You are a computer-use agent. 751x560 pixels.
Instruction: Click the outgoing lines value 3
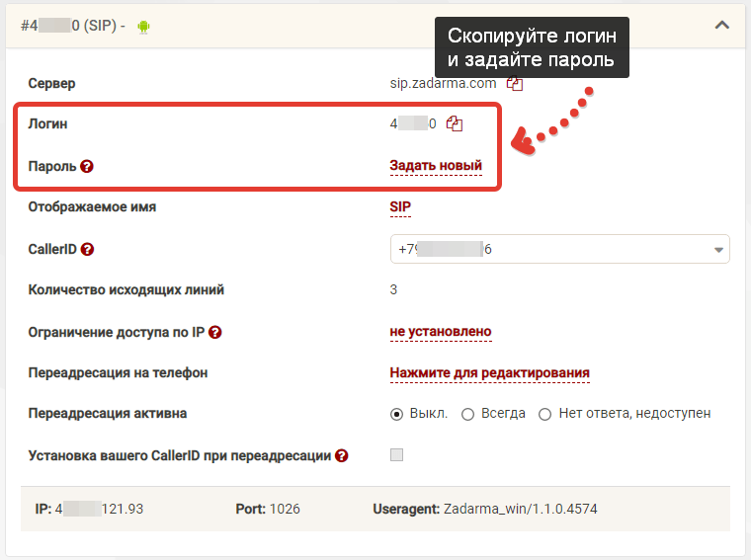(393, 290)
